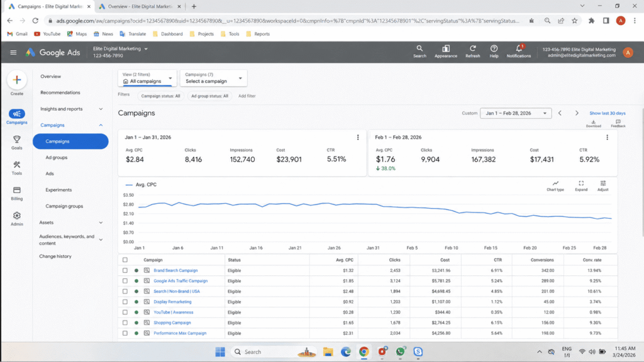Open the Help question mark icon

[494, 48]
